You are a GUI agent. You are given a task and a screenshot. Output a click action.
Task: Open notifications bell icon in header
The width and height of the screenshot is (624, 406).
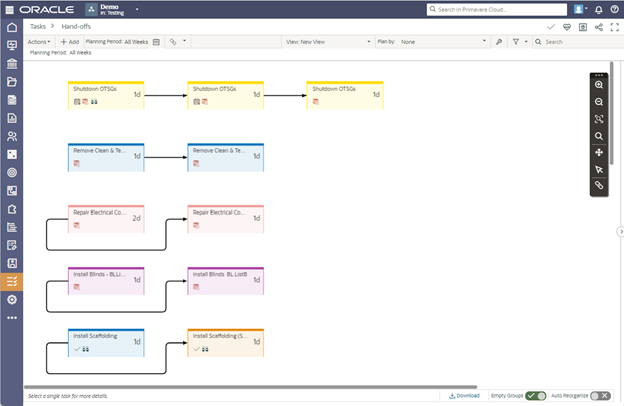599,9
